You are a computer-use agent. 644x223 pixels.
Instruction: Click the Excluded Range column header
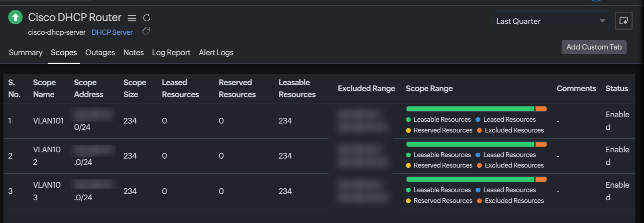[x=366, y=88]
